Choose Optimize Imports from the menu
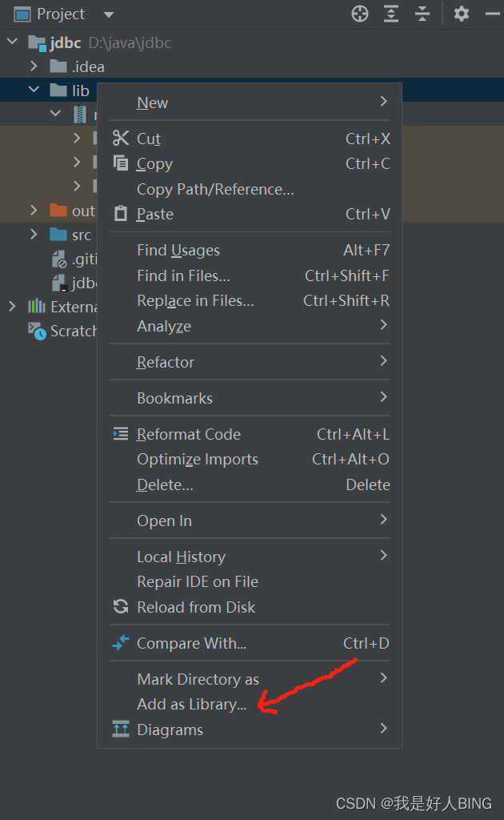This screenshot has width=504, height=820. [197, 459]
